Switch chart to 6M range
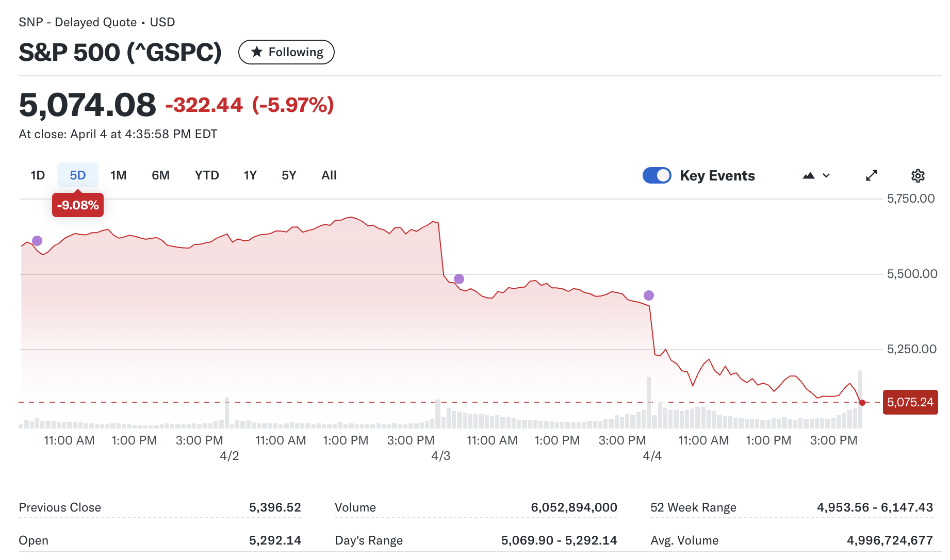The image size is (950, 560). [160, 175]
